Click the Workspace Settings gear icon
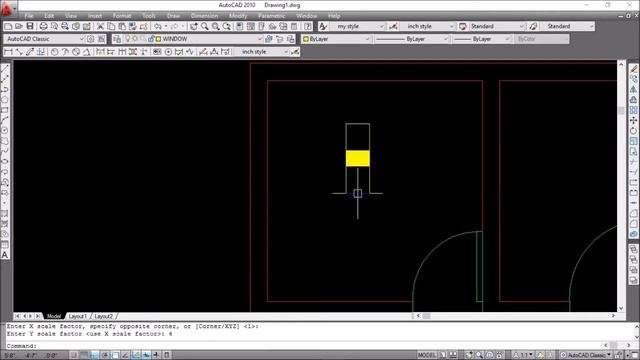 click(x=90, y=39)
